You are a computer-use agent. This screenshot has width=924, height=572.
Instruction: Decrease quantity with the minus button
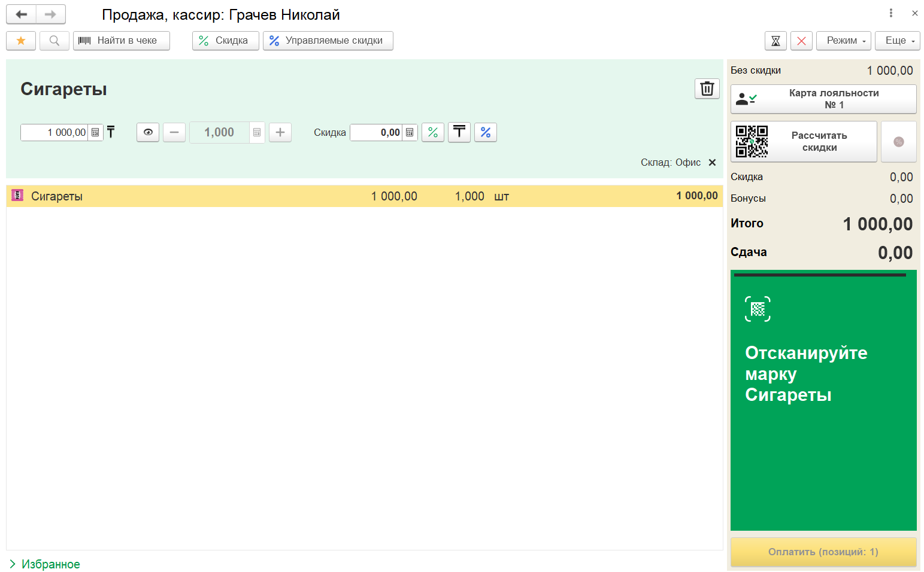click(174, 132)
